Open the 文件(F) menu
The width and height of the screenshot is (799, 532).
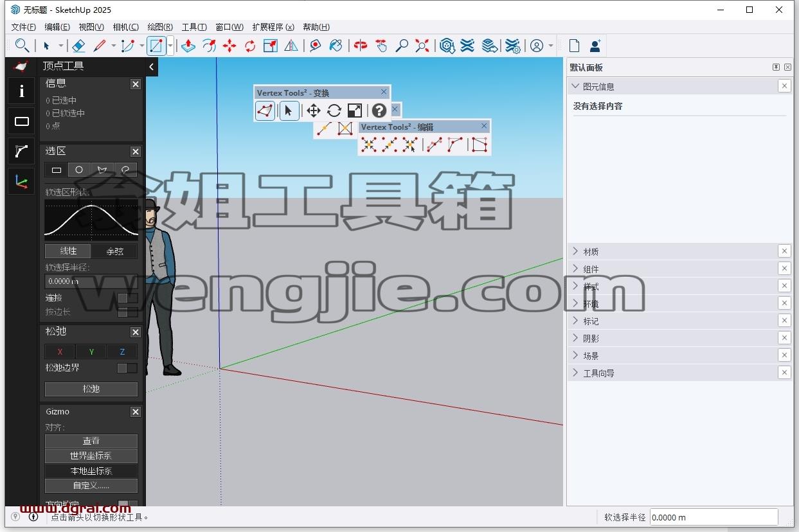24,27
